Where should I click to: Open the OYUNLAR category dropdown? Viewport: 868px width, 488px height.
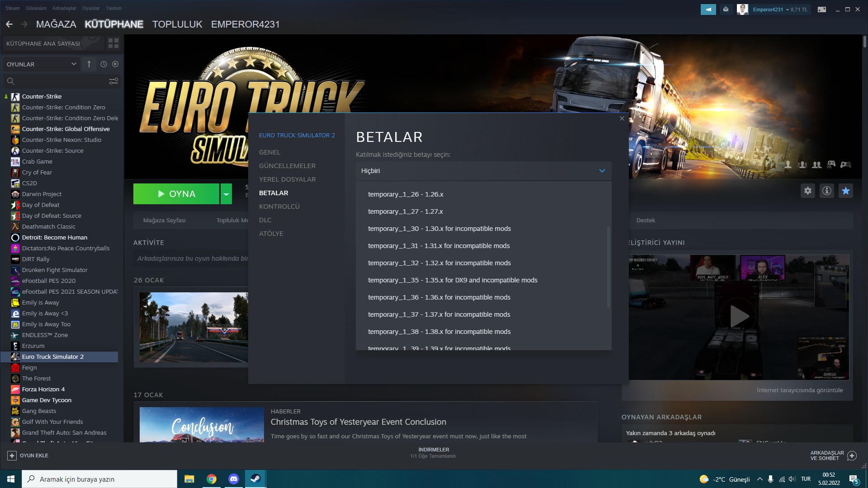coord(41,64)
